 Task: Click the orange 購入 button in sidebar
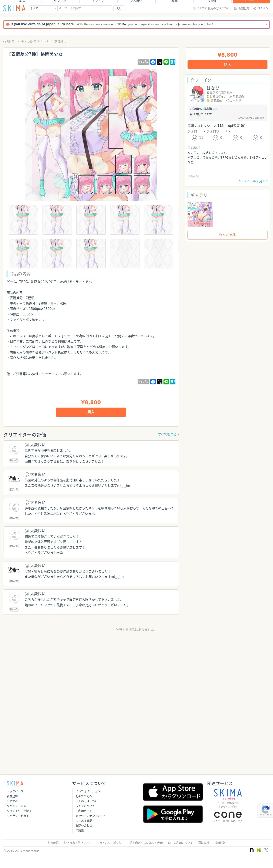click(x=227, y=64)
